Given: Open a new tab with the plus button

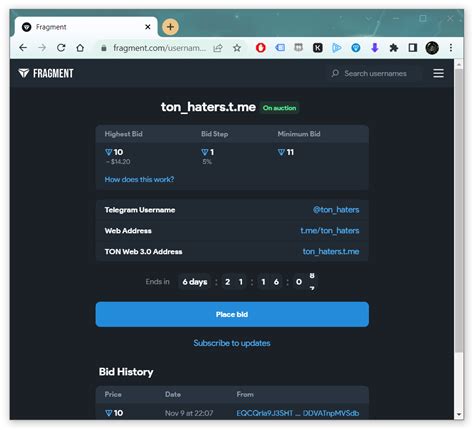Looking at the screenshot, I should (170, 27).
